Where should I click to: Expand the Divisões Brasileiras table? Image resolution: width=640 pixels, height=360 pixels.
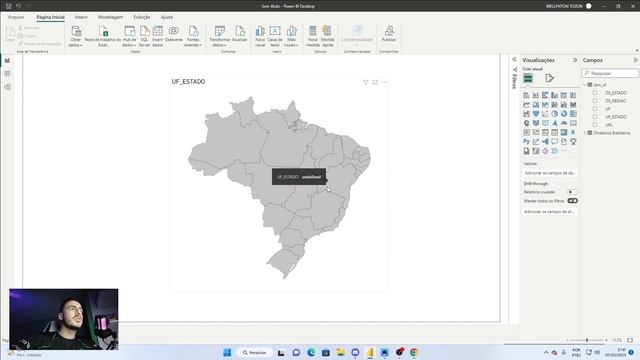[x=584, y=133]
